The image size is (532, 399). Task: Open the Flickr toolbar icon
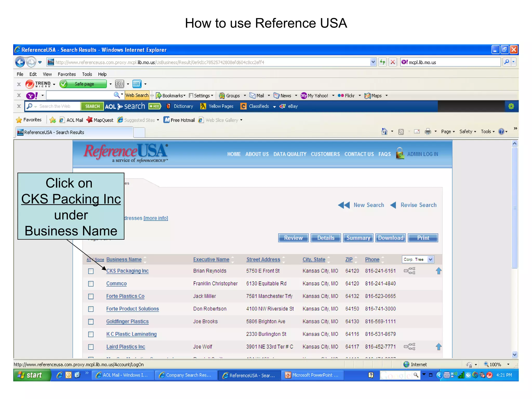click(x=341, y=96)
